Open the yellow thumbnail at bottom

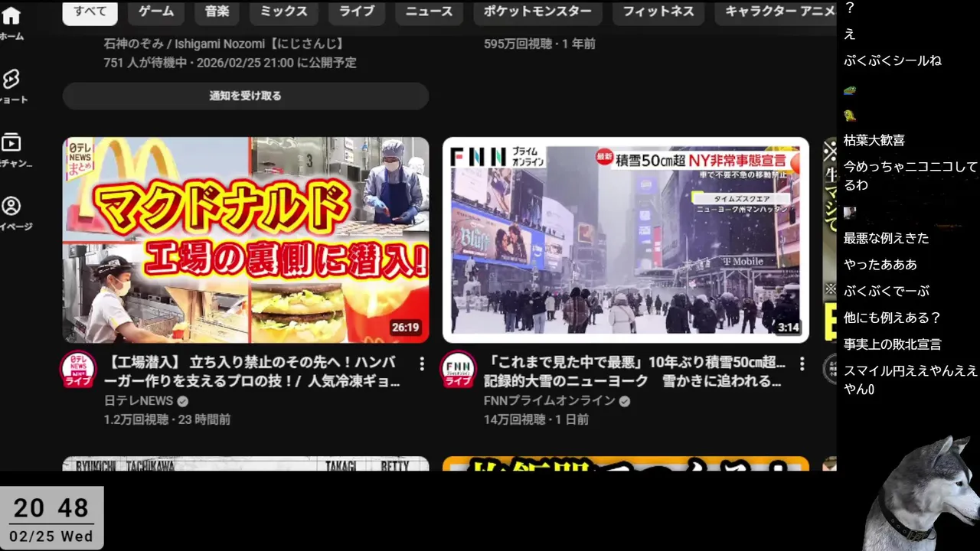[626, 464]
